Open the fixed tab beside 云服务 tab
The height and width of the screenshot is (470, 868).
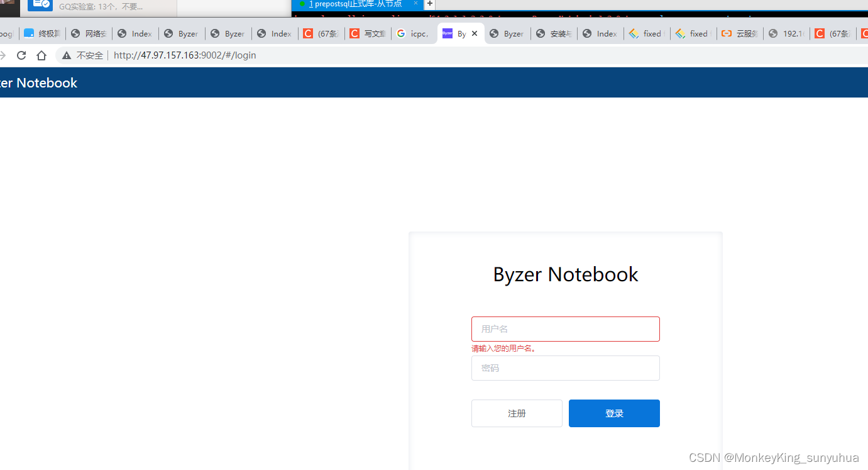pos(693,34)
